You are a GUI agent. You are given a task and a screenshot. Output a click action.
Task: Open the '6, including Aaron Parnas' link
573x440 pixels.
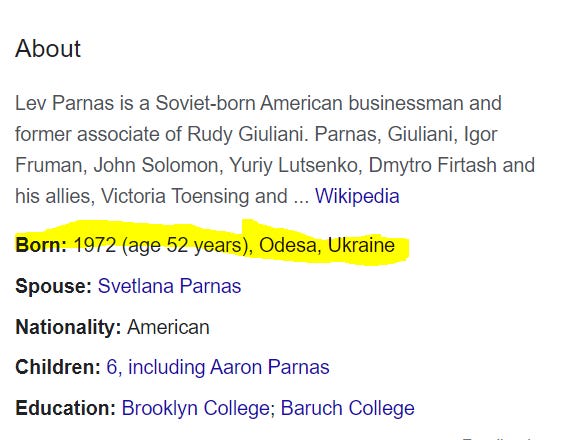pos(218,367)
